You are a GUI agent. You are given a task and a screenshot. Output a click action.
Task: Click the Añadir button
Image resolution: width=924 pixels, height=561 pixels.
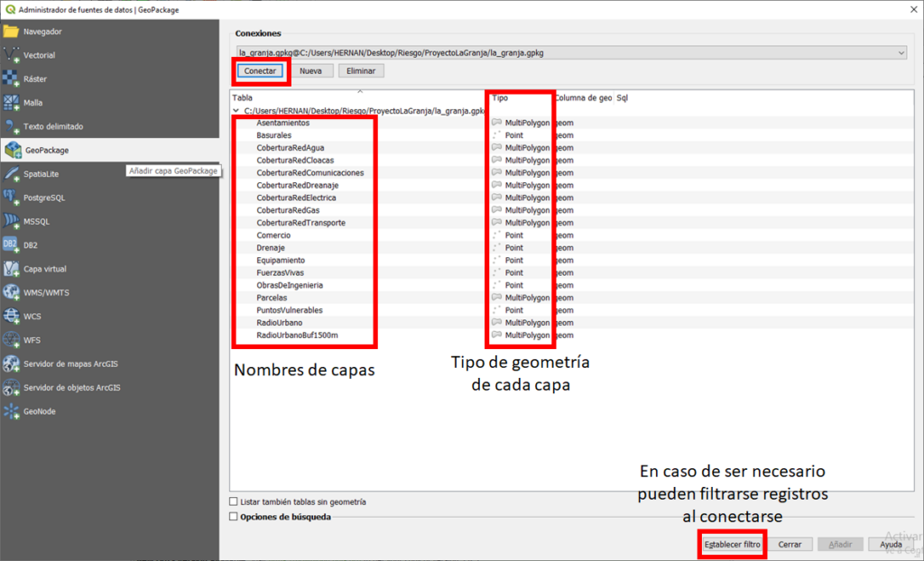click(840, 545)
